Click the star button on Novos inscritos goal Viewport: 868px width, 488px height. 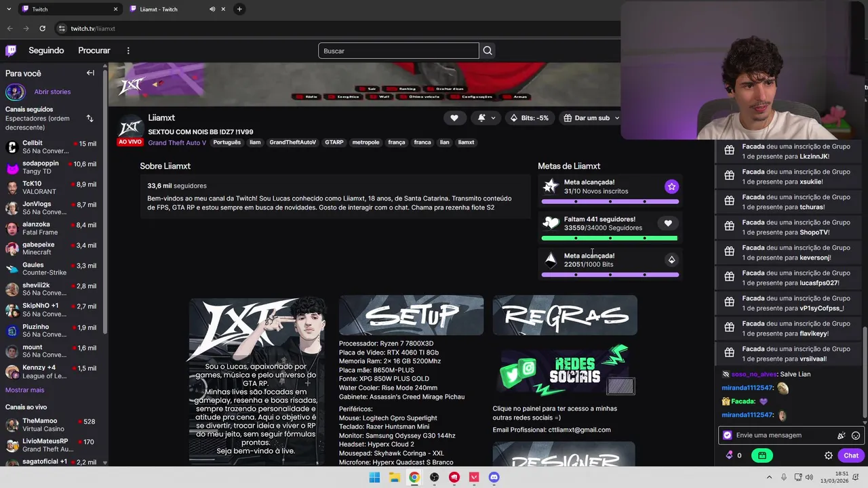click(671, 186)
